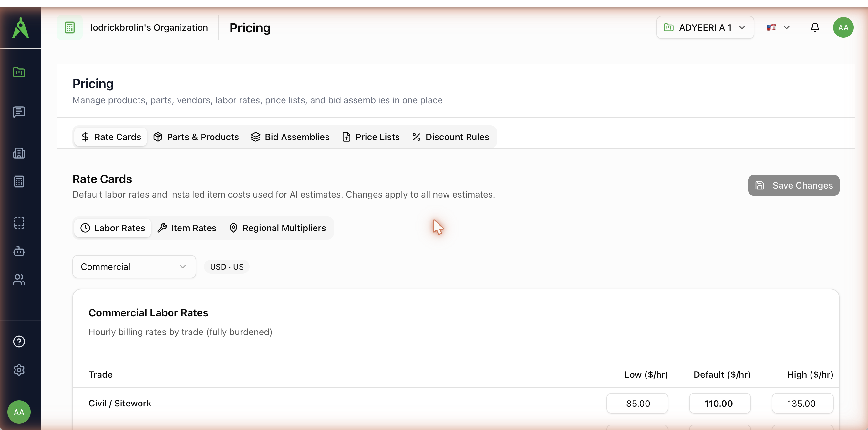Switch to the Rate Cards tab
The width and height of the screenshot is (868, 430).
pos(111,137)
